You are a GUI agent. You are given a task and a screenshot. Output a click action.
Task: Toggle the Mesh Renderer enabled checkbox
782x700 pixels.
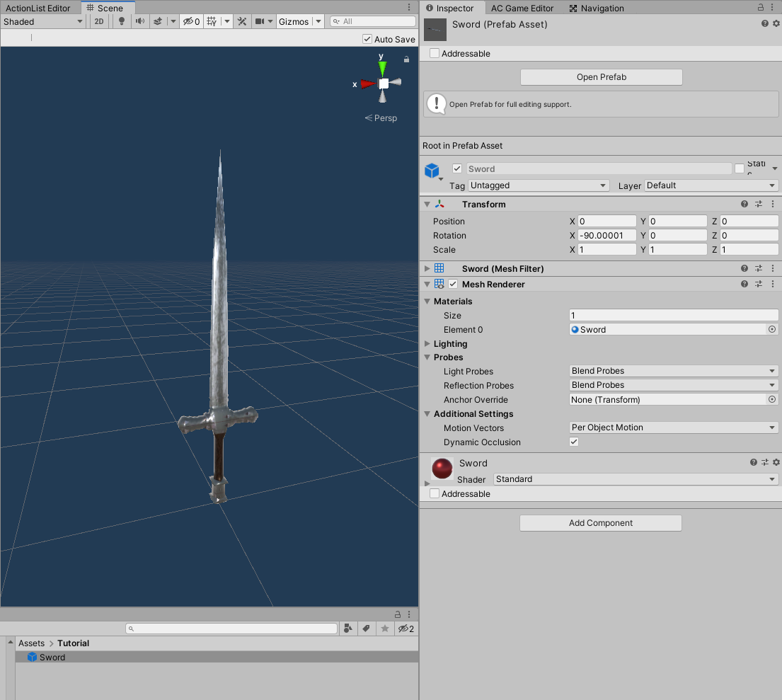[453, 284]
